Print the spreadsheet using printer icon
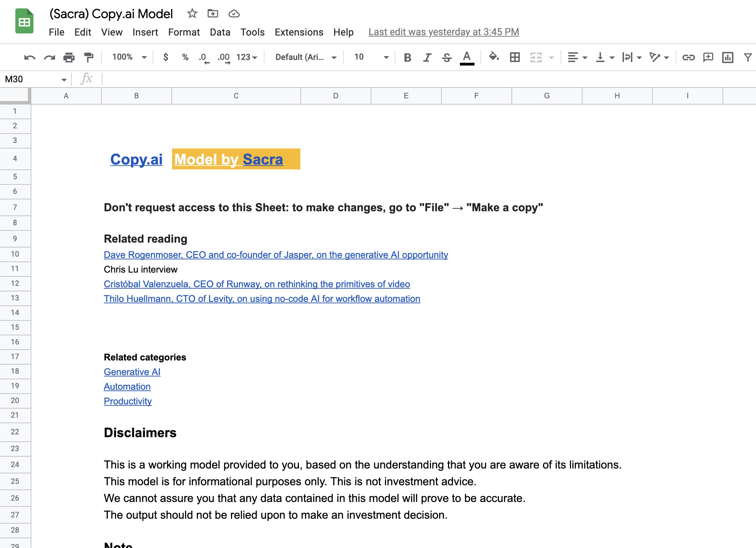The height and width of the screenshot is (548, 756). click(x=69, y=57)
